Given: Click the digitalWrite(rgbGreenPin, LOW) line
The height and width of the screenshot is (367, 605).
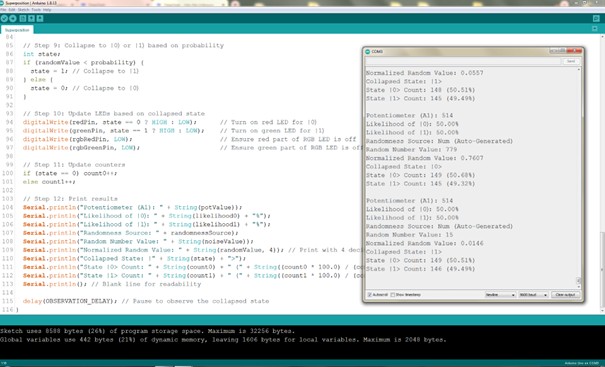Looking at the screenshot, I should pos(81,148).
